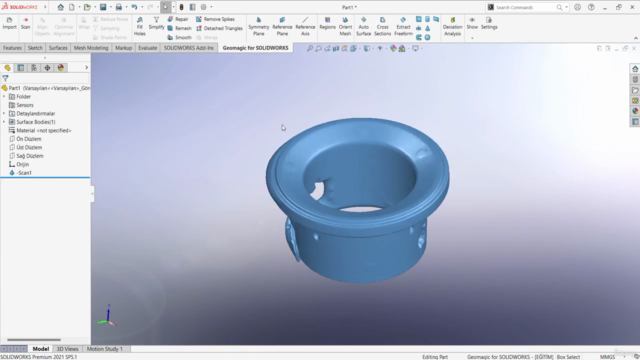Click the user login icon

pos(577,7)
